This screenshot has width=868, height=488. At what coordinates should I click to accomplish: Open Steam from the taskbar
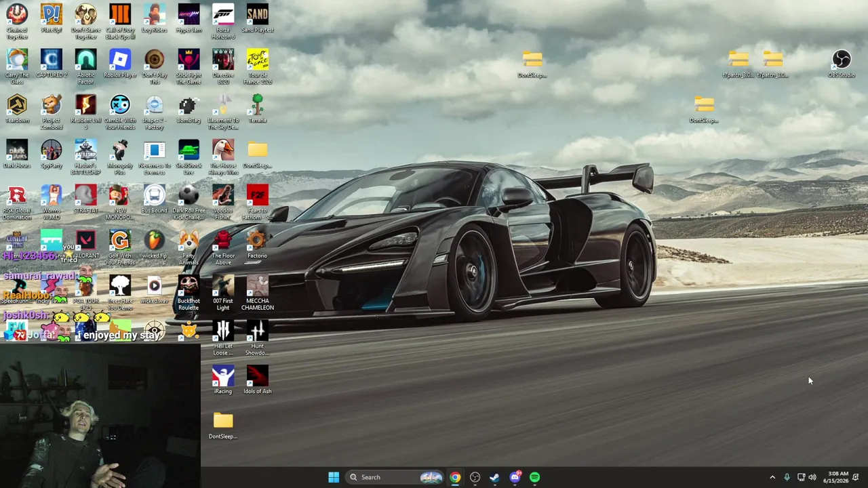(494, 477)
